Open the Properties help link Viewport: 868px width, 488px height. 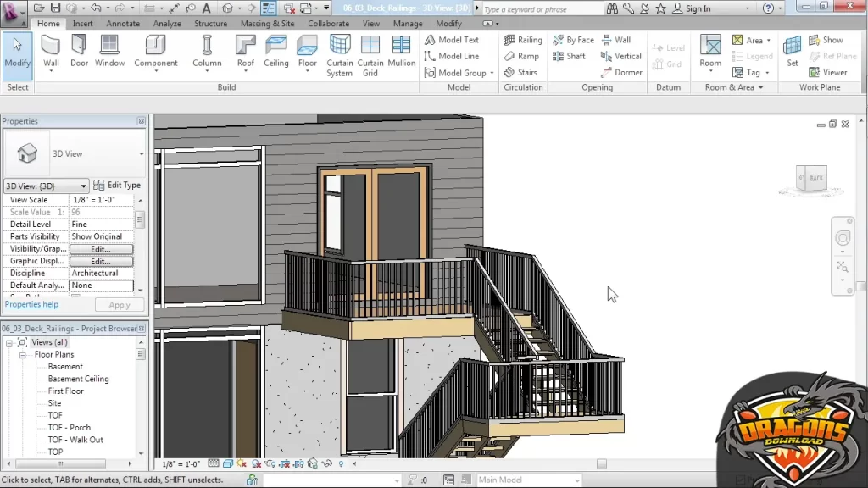point(31,304)
